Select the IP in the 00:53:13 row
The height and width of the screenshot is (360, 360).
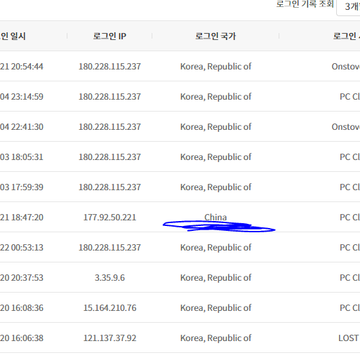point(110,247)
